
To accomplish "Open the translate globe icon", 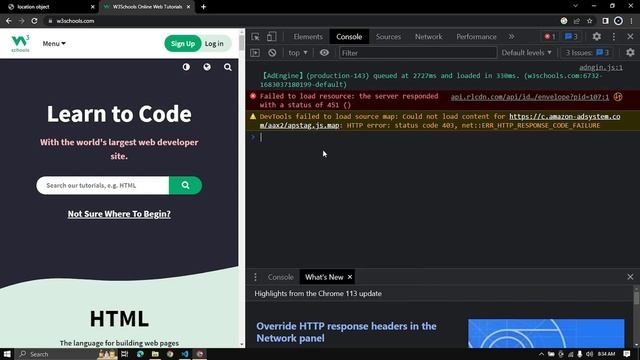I will point(207,67).
